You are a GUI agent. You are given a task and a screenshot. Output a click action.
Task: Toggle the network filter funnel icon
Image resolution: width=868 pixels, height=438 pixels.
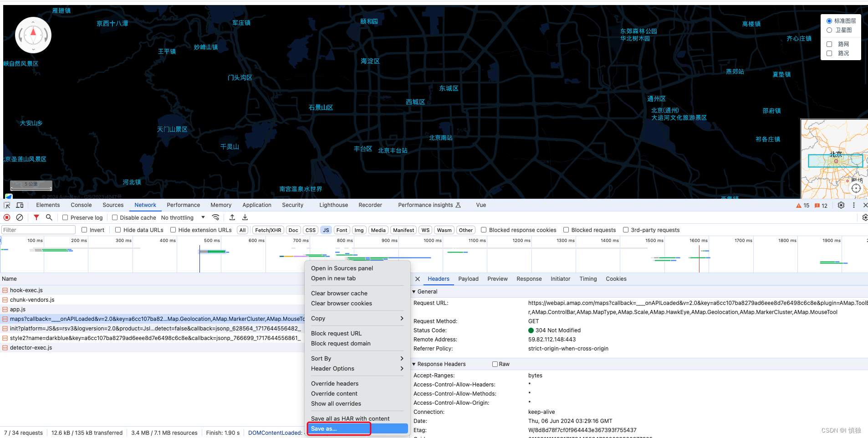pyautogui.click(x=36, y=217)
